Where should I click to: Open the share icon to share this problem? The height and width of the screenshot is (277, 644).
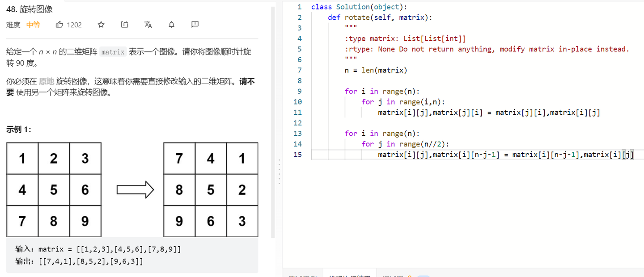[124, 25]
